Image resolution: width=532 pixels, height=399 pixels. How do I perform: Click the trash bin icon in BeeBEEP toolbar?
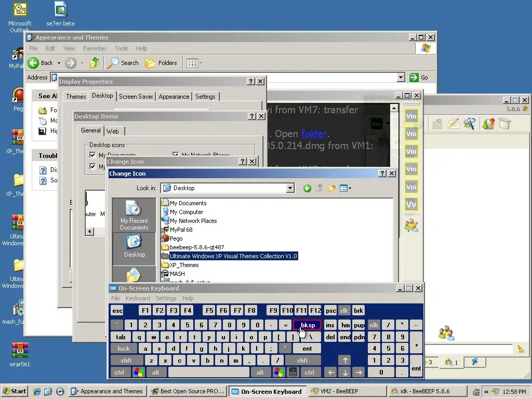(505, 124)
